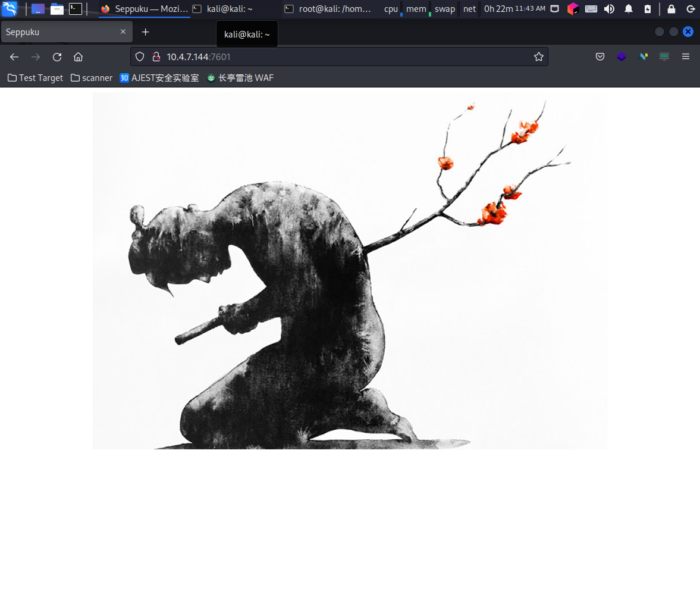Open the Firefox hamburger menu

[686, 57]
